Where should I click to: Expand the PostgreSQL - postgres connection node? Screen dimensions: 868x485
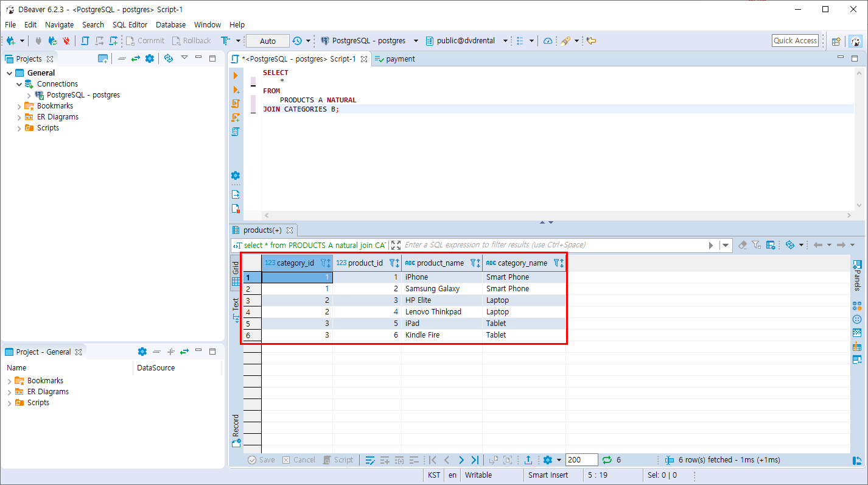tap(29, 95)
